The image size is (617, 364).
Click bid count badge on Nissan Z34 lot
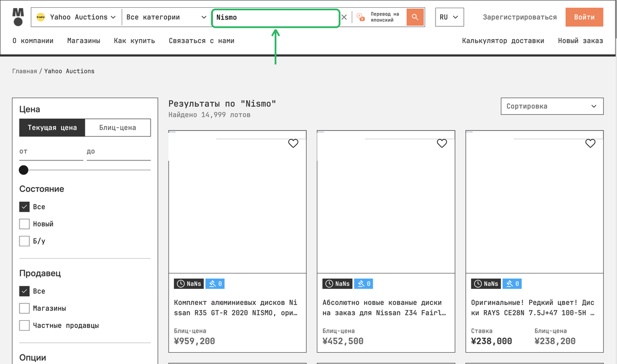[x=364, y=284]
